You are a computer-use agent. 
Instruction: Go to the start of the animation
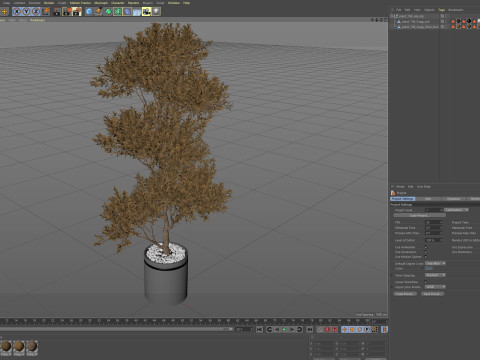coord(259,329)
